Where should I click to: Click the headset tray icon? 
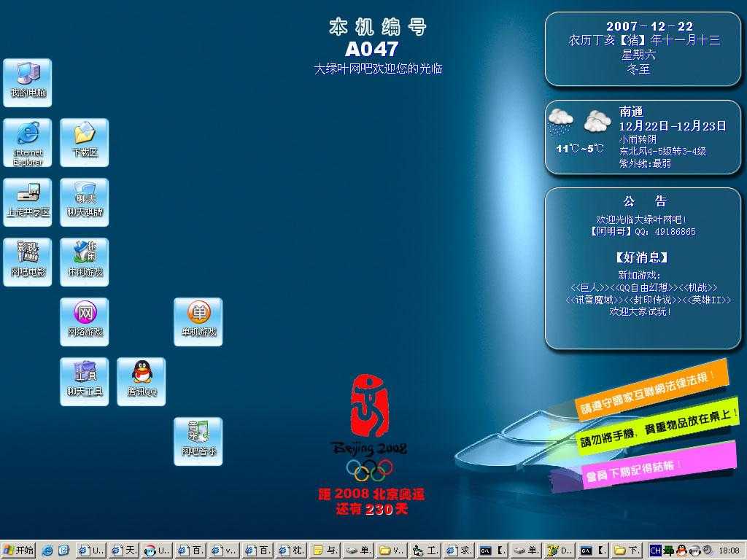click(695, 551)
